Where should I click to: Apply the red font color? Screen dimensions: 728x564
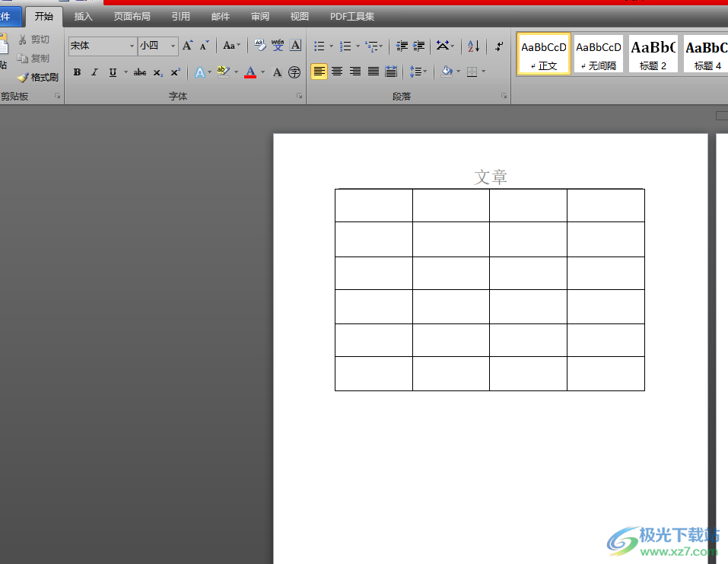[x=250, y=72]
